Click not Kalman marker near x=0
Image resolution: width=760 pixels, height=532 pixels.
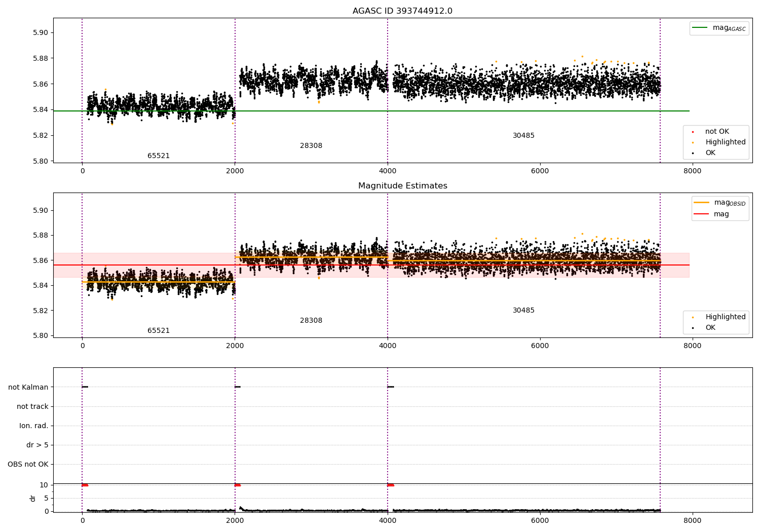[x=85, y=387]
